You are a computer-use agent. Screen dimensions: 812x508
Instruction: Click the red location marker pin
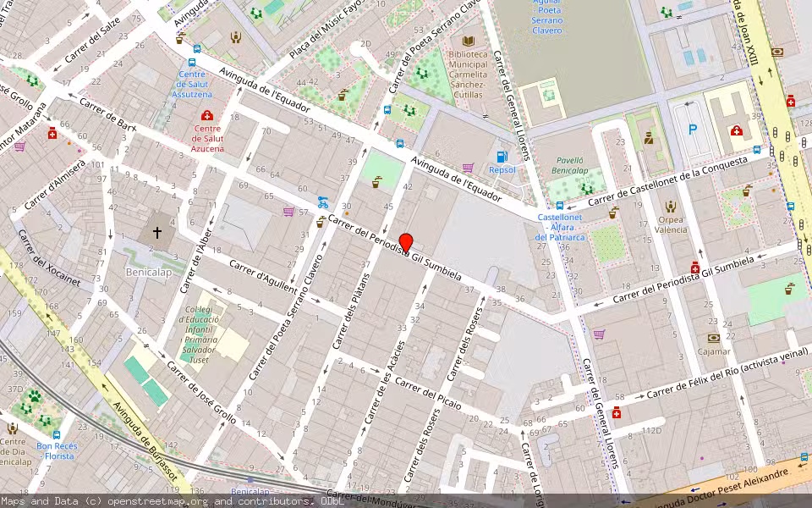click(x=406, y=243)
